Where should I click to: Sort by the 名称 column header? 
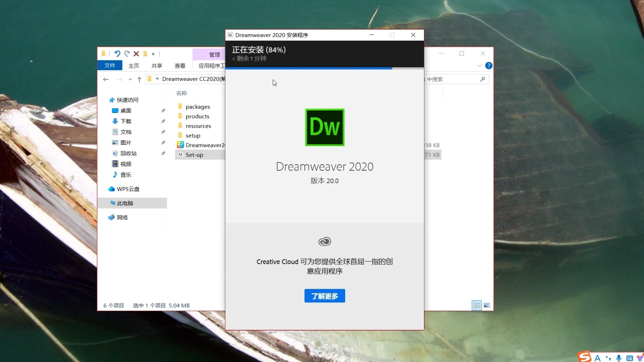(x=181, y=93)
